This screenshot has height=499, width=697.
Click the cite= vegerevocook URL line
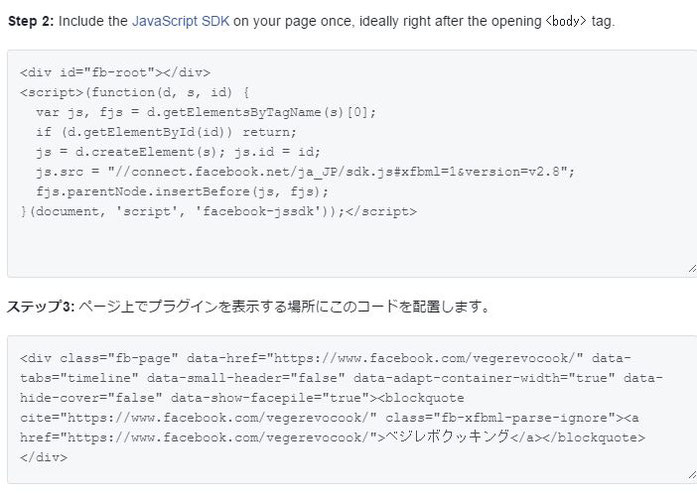tap(329, 418)
